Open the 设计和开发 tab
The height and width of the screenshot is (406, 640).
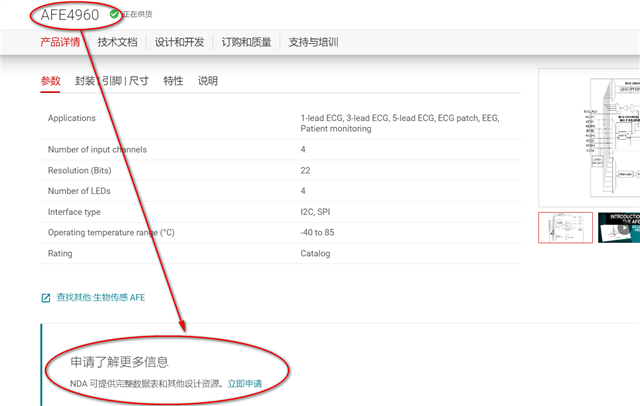(x=179, y=42)
